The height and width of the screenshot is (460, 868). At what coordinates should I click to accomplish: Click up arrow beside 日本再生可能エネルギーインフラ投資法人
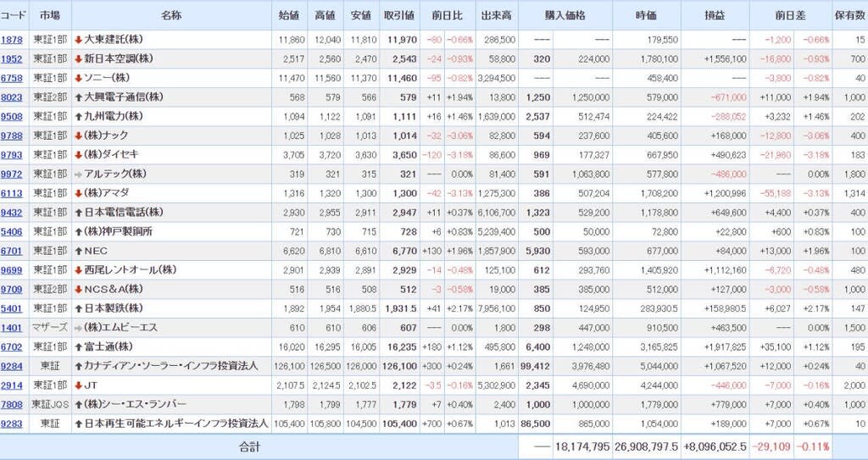tap(78, 424)
